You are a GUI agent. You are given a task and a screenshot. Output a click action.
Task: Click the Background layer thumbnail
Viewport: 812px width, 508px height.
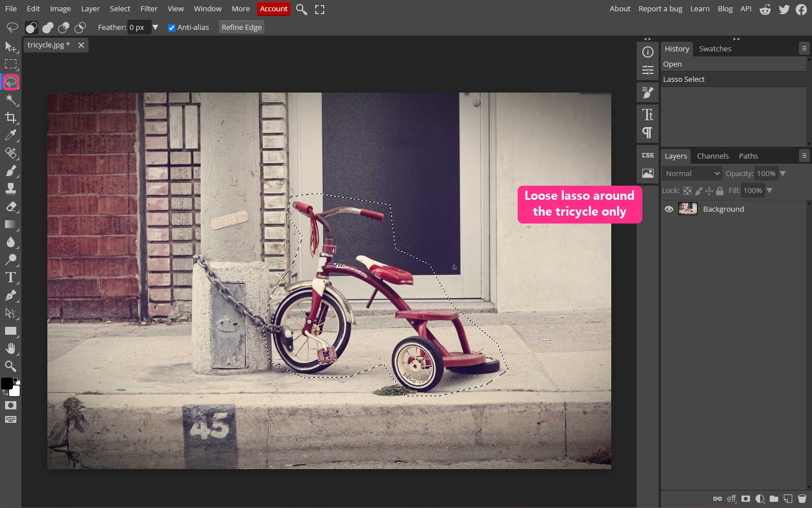point(687,209)
